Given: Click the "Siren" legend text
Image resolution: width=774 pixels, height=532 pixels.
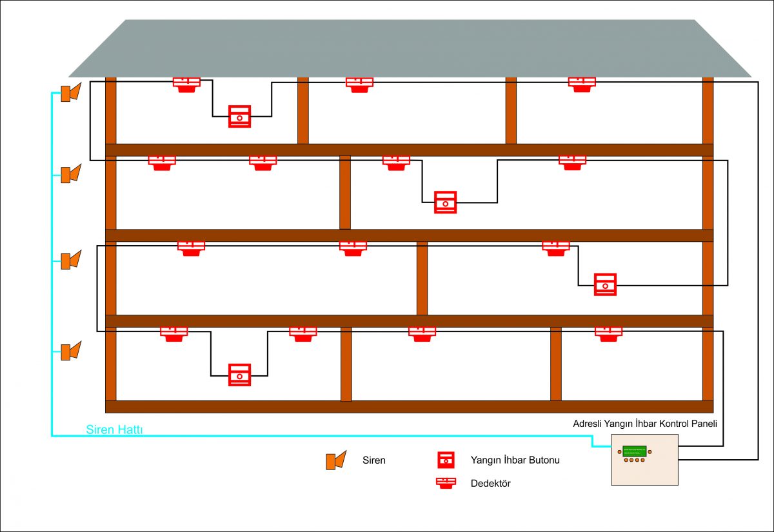Looking at the screenshot, I should (374, 460).
